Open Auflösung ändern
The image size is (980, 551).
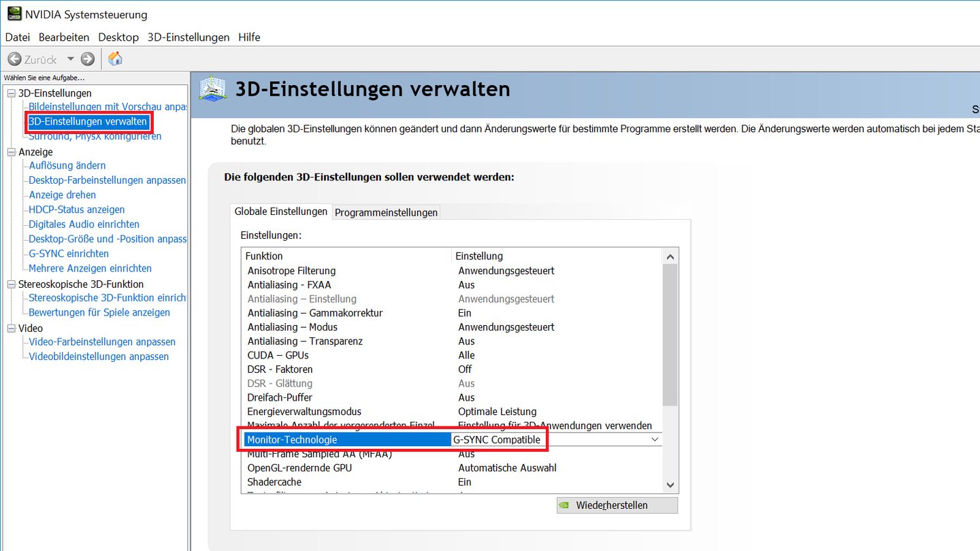67,165
